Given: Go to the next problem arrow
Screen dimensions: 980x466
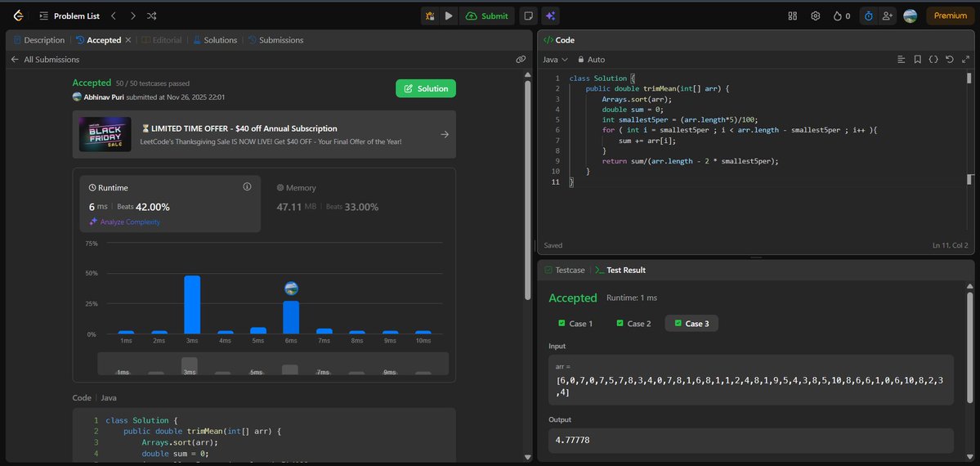Looking at the screenshot, I should (x=132, y=16).
